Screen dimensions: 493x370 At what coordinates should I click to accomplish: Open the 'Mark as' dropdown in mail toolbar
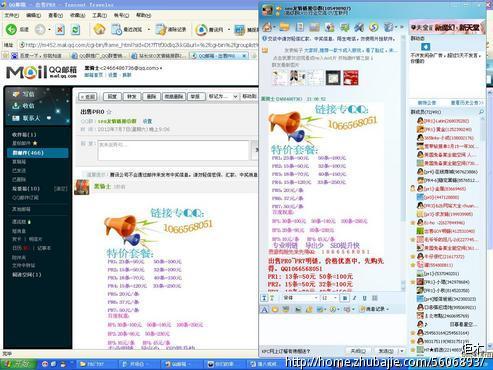tap(223, 96)
